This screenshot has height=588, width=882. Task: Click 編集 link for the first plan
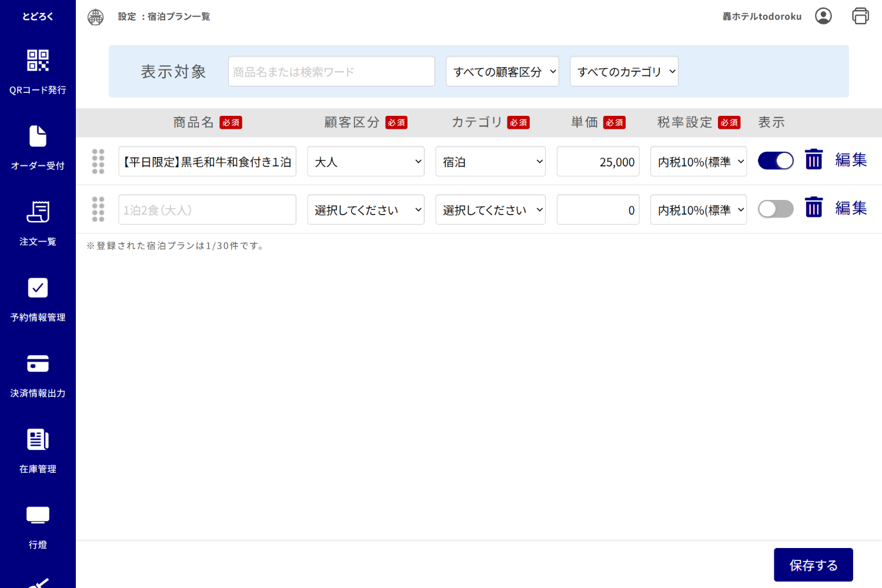point(851,160)
